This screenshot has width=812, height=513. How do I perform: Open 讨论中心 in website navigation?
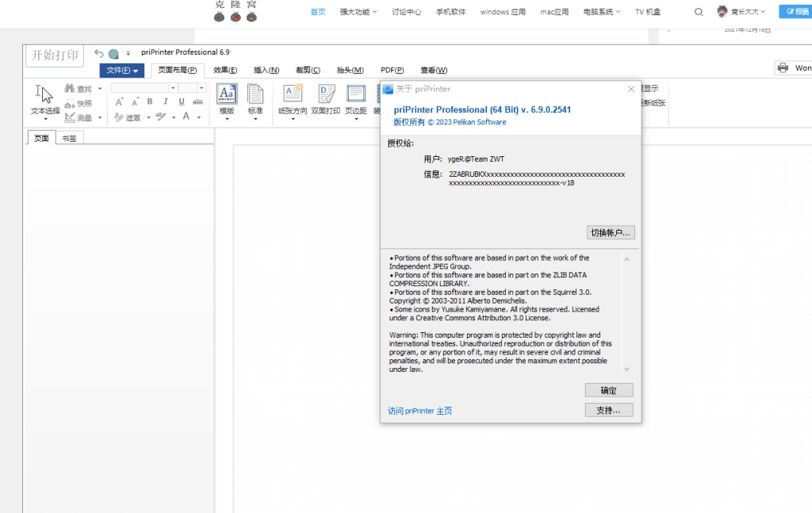tap(407, 12)
